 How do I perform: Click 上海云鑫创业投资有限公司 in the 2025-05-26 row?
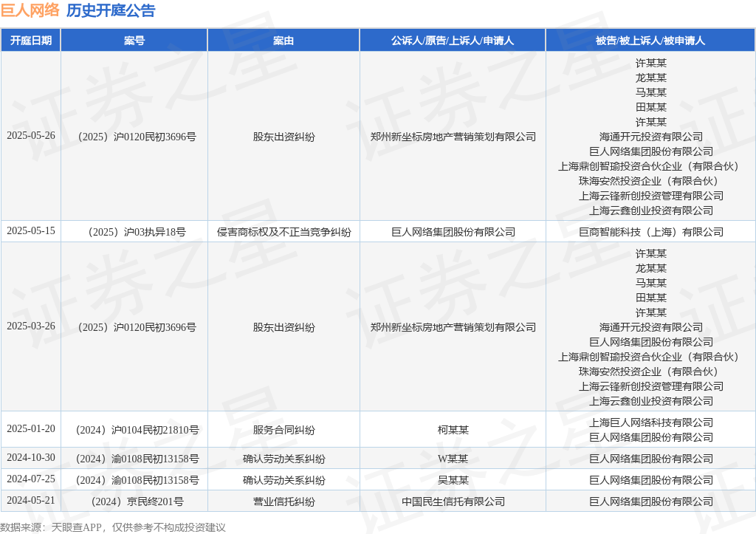point(650,210)
